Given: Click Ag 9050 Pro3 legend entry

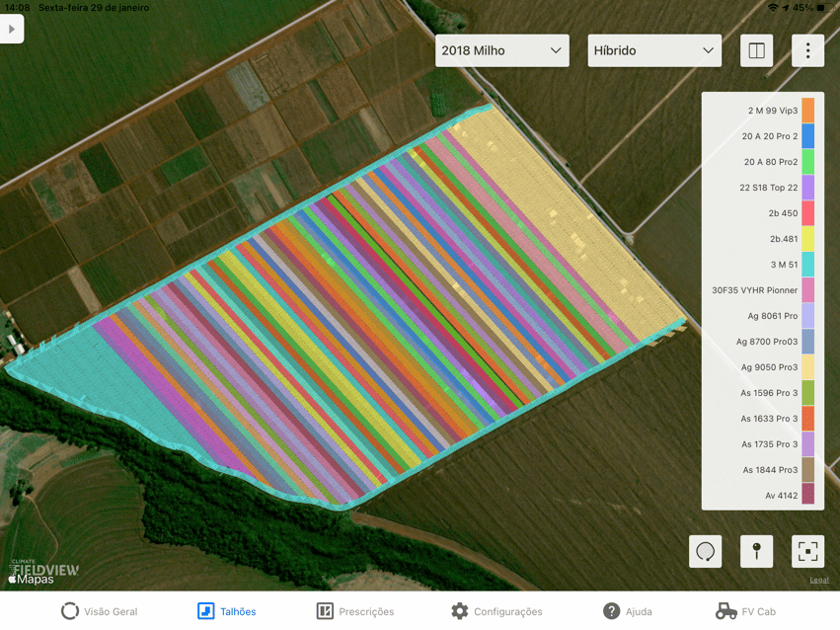Looking at the screenshot, I should (768, 367).
